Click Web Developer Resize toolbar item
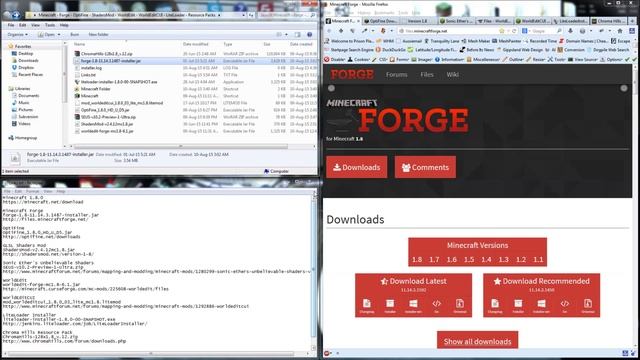 coord(536,60)
